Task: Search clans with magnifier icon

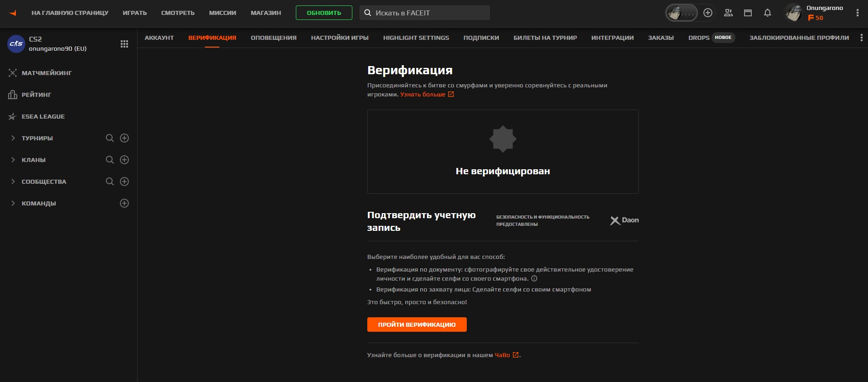Action: coord(110,160)
